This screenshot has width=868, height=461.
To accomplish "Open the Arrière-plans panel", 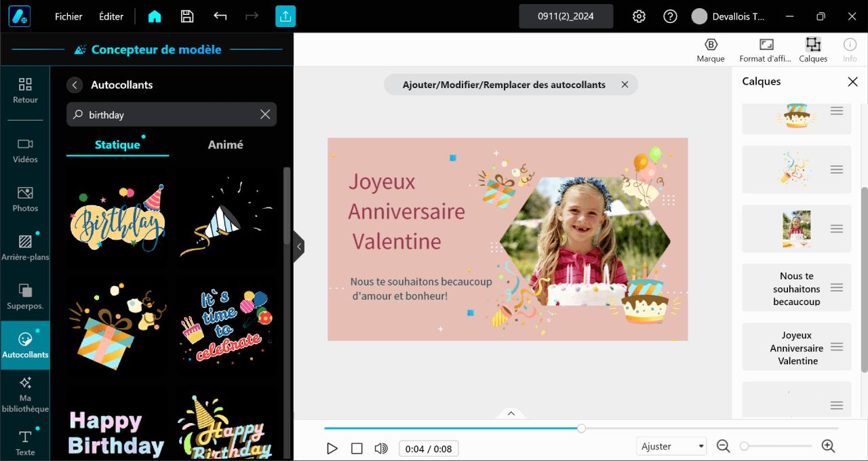I will pos(25,247).
